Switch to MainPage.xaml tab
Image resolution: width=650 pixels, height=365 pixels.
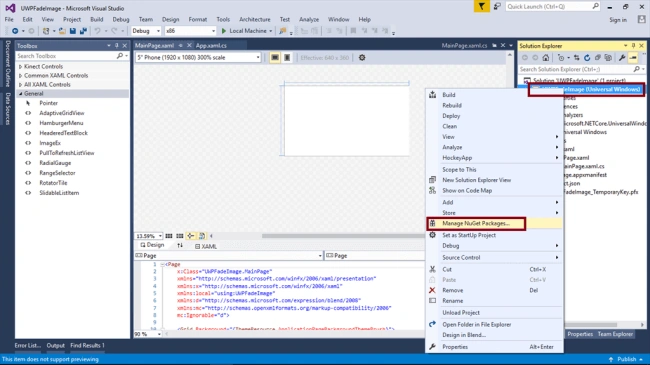pos(155,46)
